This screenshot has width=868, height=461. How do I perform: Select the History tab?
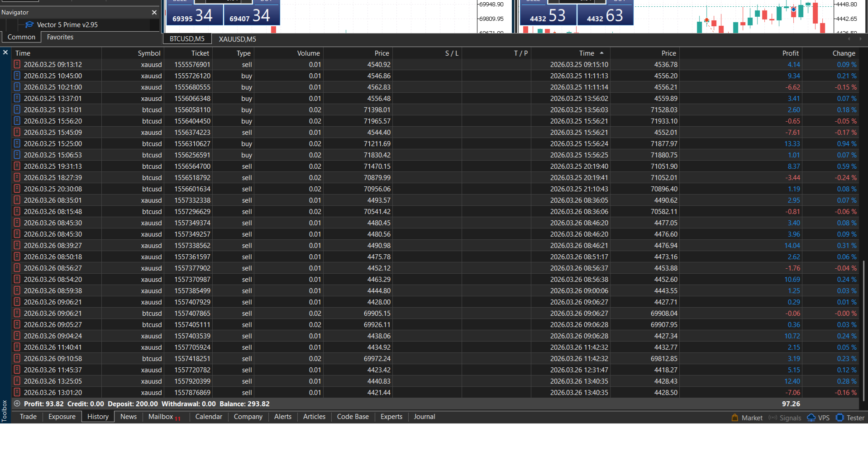pos(98,417)
